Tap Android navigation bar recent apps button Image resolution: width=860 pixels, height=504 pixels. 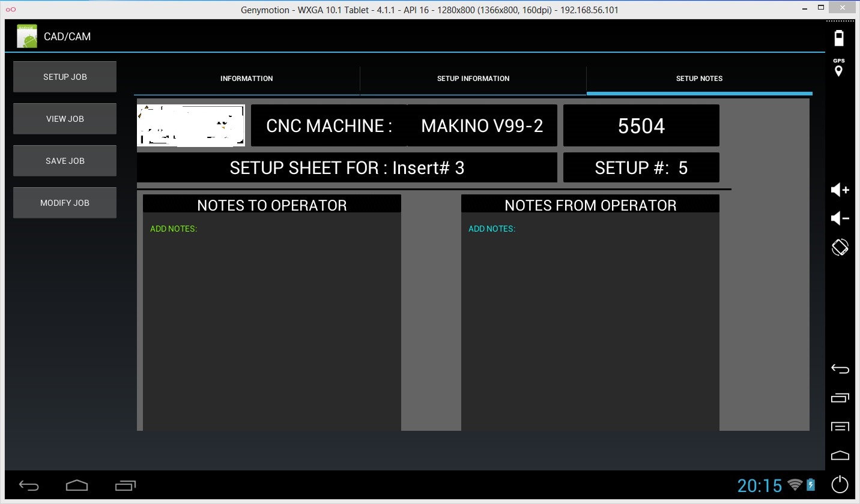click(x=125, y=485)
